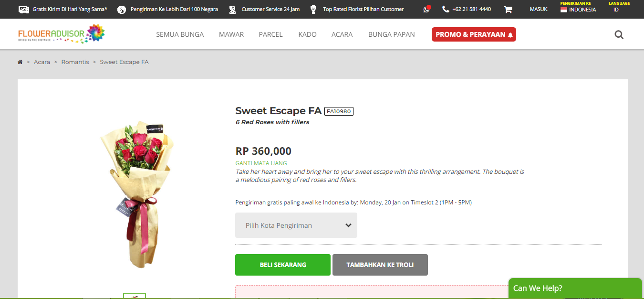
Task: Click the Promo & Perayaan button
Action: [474, 34]
